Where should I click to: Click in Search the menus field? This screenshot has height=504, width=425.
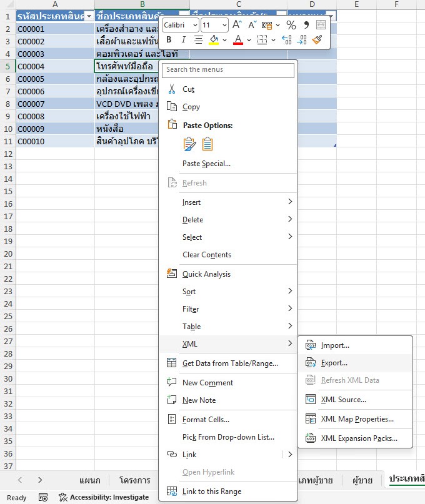(228, 70)
